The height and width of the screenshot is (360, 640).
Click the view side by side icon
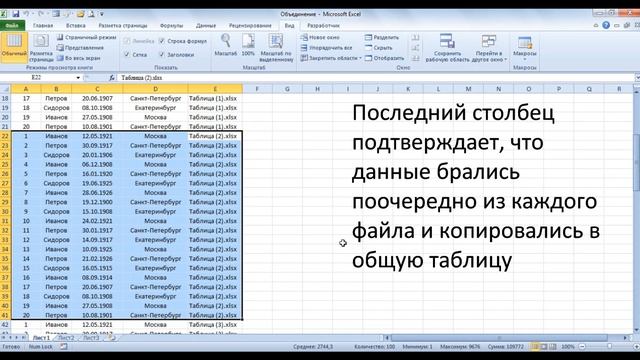[x=416, y=38]
